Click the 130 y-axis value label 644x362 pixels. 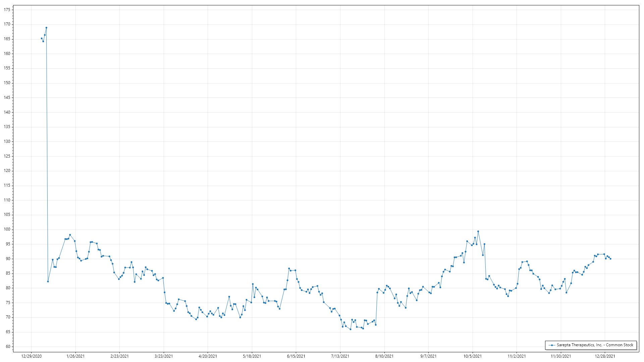pyautogui.click(x=7, y=141)
